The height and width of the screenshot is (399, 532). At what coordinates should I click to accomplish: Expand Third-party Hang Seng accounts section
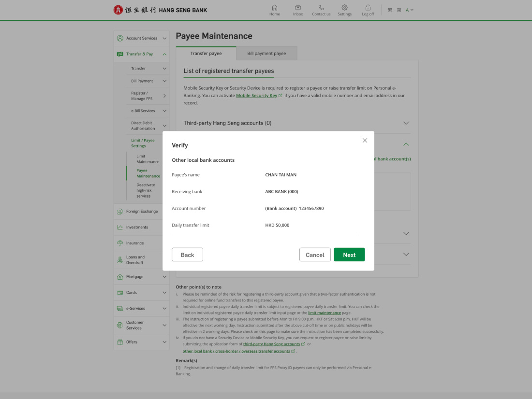[406, 123]
